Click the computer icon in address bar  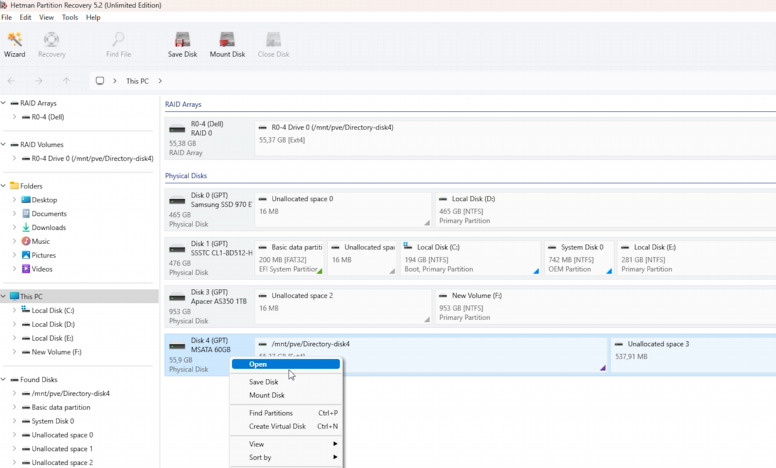click(99, 81)
